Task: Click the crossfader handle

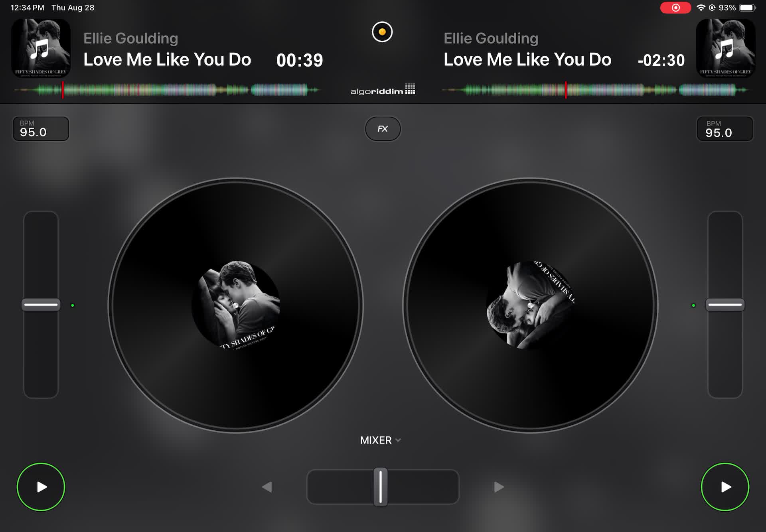Action: pyautogui.click(x=381, y=487)
